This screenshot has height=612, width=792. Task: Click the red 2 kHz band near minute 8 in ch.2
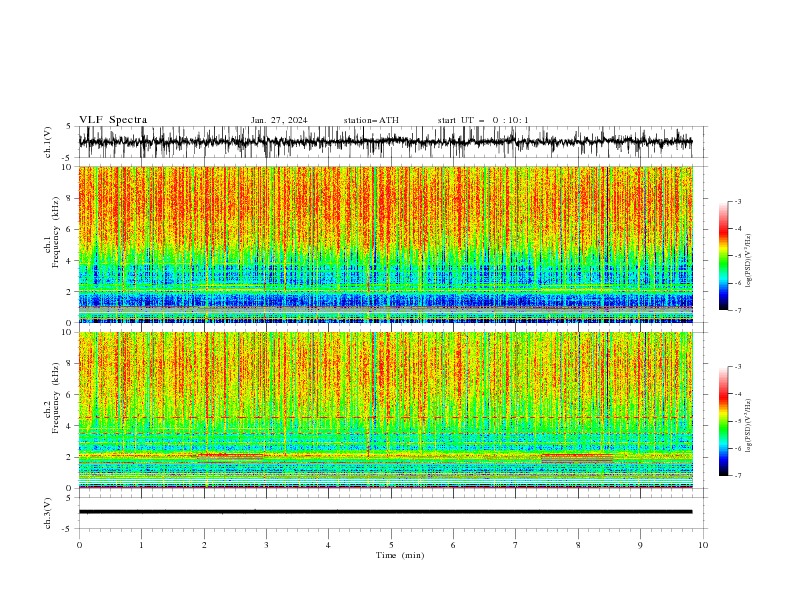(x=577, y=456)
